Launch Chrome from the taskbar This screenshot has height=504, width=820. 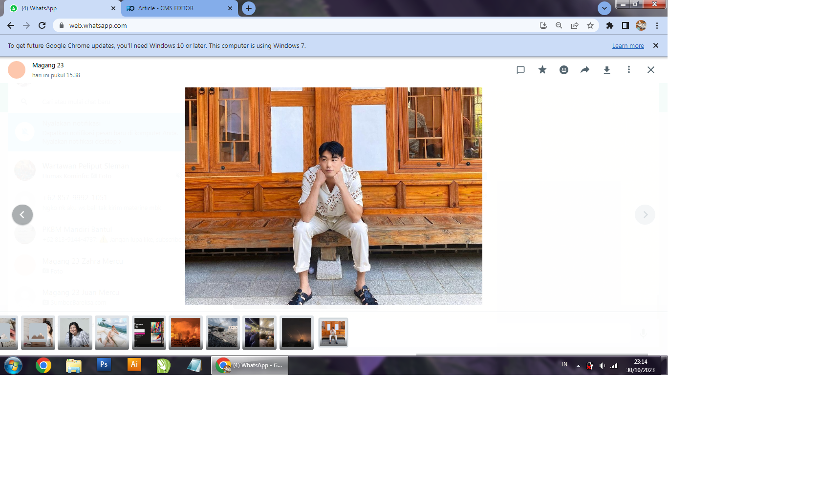tap(43, 365)
